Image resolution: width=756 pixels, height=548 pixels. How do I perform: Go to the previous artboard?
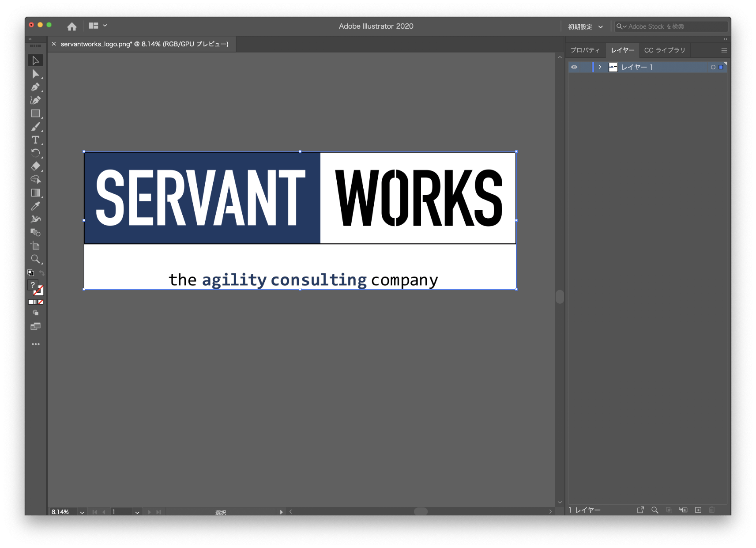coord(104,512)
